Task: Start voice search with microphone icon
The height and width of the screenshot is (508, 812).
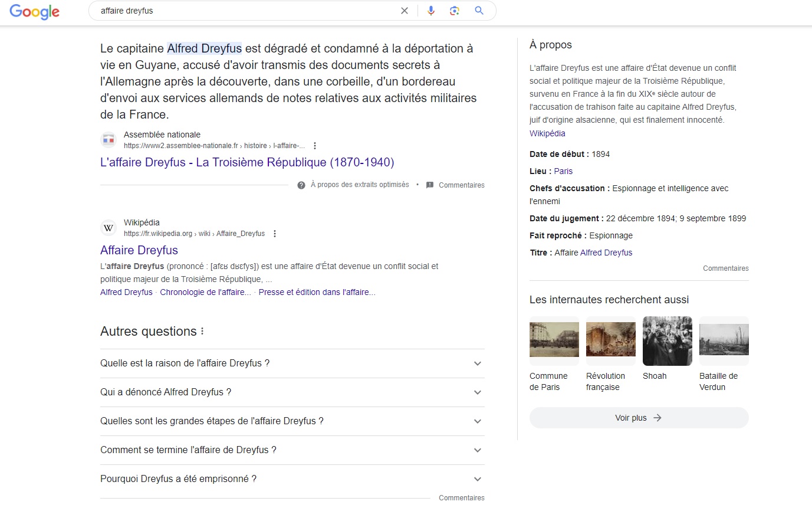Action: point(431,11)
